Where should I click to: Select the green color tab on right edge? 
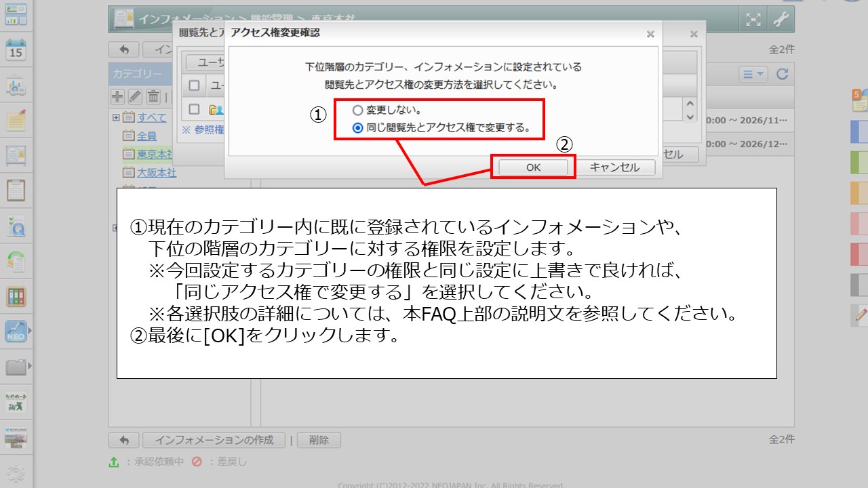click(859, 162)
